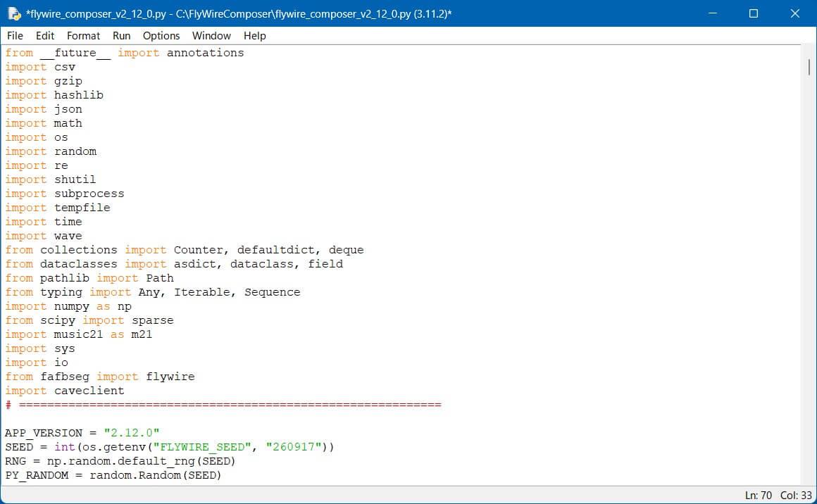The image size is (817, 504).
Task: Click 'sparse' in scipy import line
Action: pos(153,320)
